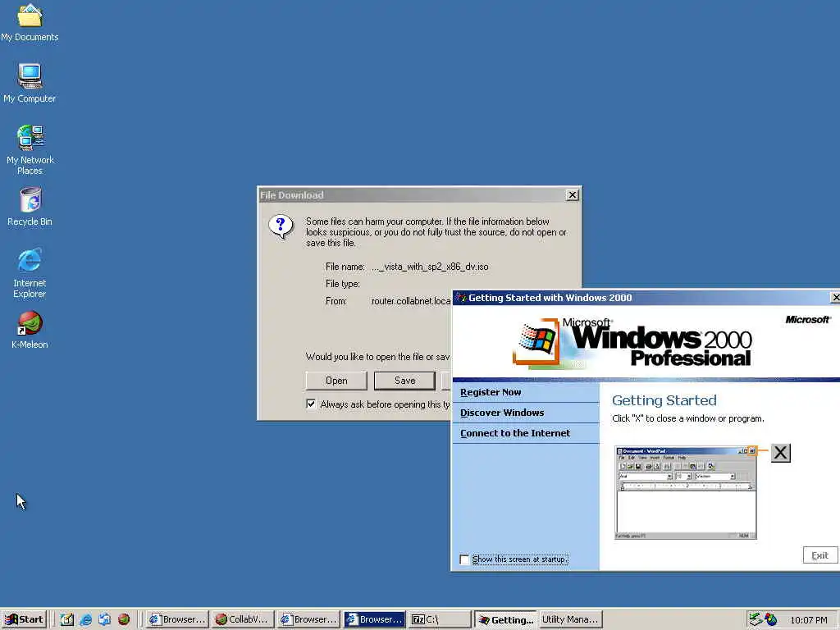
Task: Switch to first Browser taskbar button
Action: [x=177, y=619]
